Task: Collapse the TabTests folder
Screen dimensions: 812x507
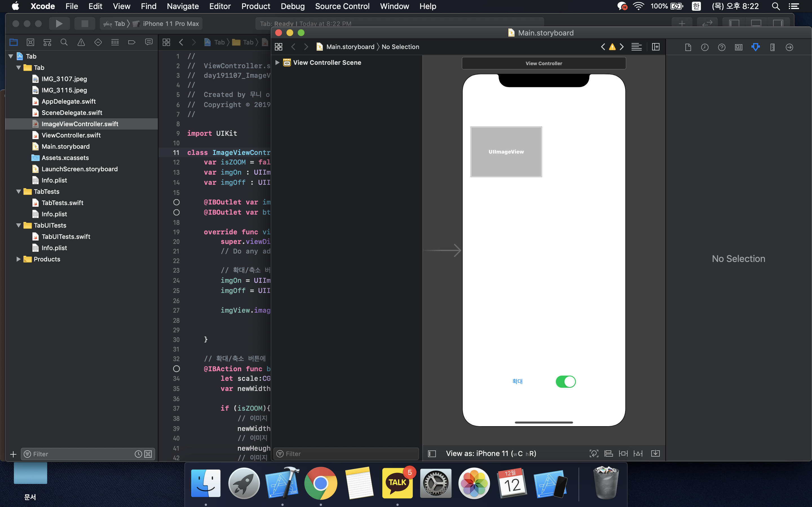Action: [x=18, y=192]
